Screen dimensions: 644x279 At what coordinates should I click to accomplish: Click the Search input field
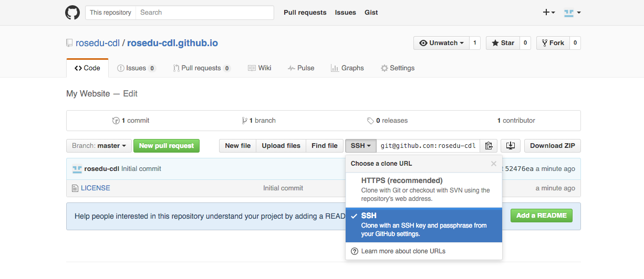(x=205, y=13)
